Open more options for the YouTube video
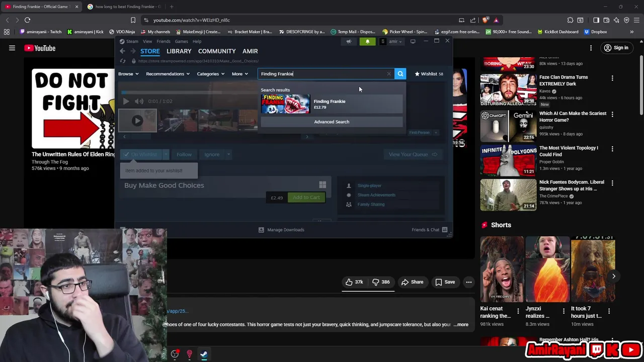 468,282
